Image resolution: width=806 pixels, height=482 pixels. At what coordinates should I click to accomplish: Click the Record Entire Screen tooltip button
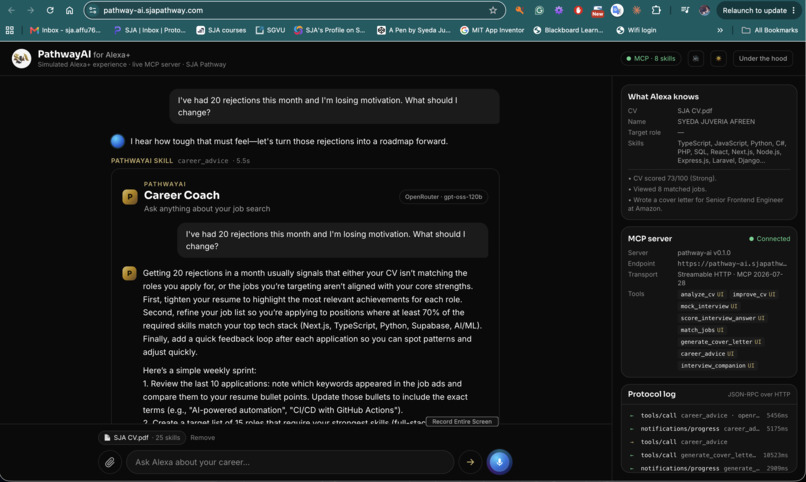pos(462,421)
